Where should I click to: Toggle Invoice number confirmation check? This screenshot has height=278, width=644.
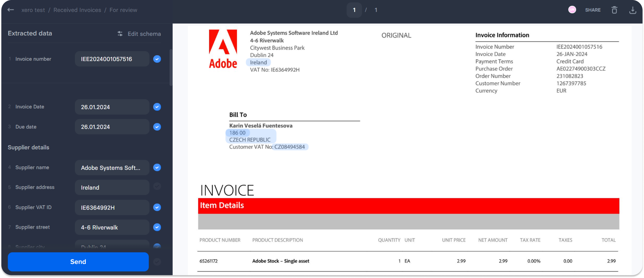pyautogui.click(x=157, y=59)
